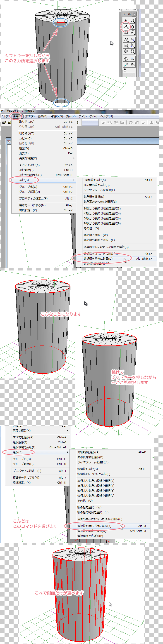Open the 立体(B) menu

click(42, 116)
